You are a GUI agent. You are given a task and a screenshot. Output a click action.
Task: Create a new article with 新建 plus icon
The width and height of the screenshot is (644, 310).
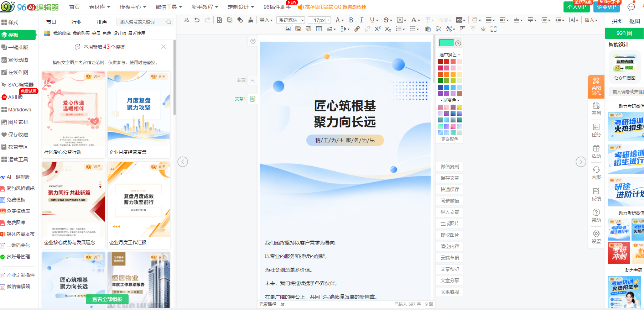pos(253,80)
